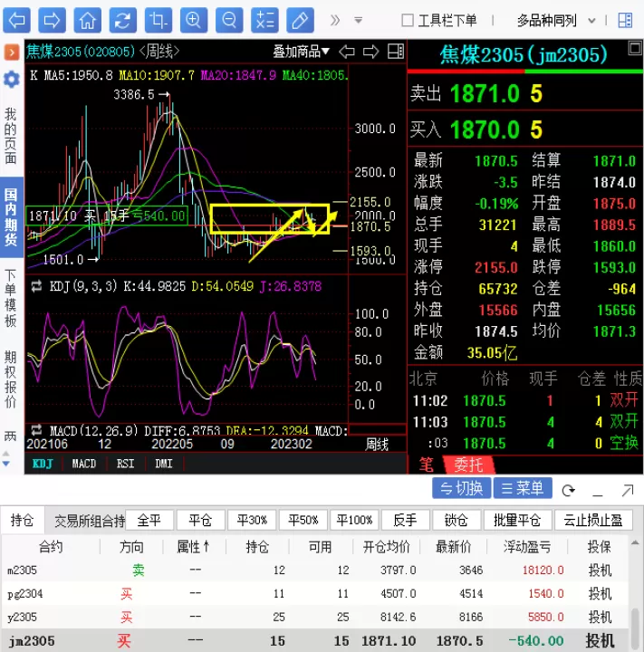Select the jm2305 position row

coord(314,640)
